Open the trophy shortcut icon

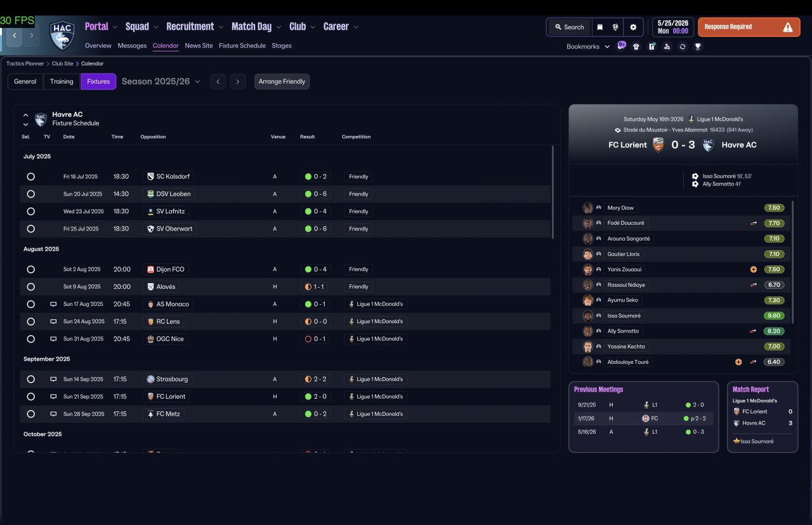[x=698, y=46]
